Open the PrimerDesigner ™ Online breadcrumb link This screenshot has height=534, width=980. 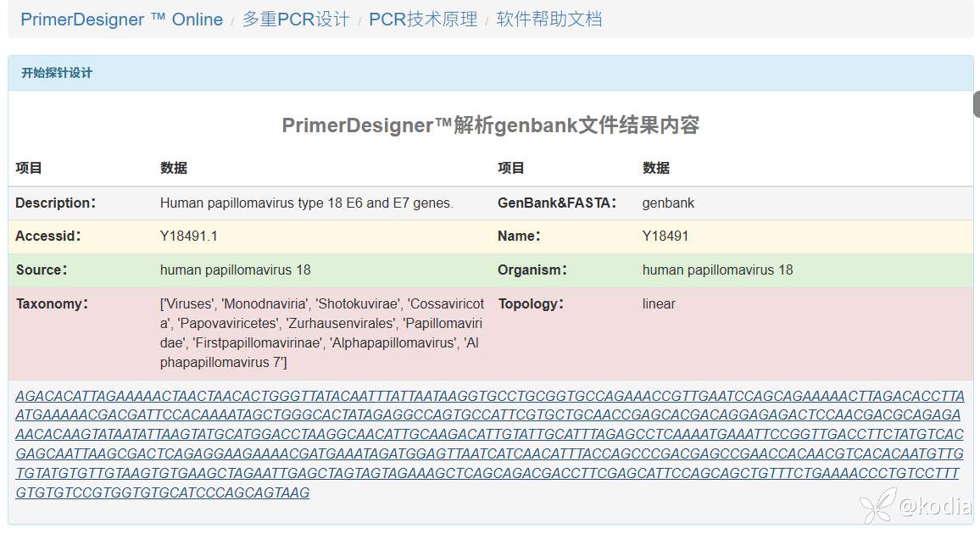coord(121,19)
